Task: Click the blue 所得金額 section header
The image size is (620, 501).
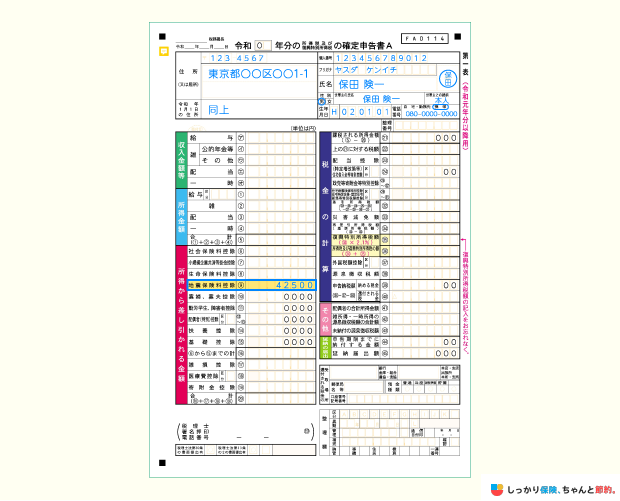Action: [x=181, y=217]
